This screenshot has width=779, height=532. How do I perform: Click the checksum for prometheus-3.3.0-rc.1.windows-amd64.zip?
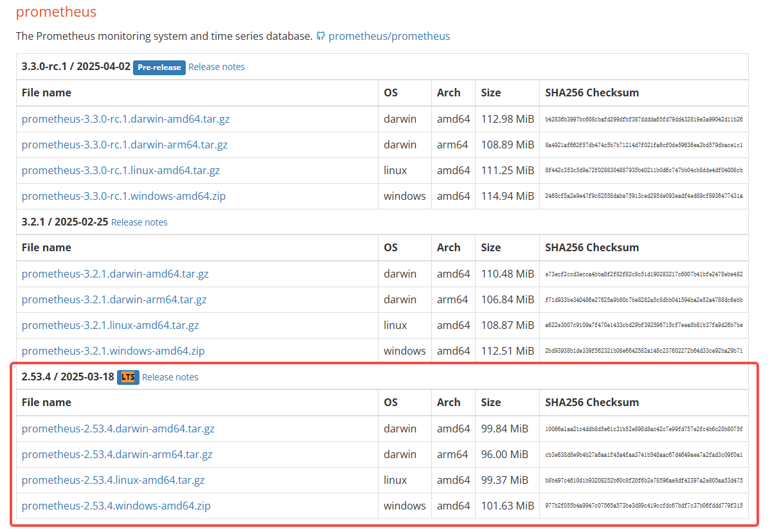pyautogui.click(x=644, y=197)
